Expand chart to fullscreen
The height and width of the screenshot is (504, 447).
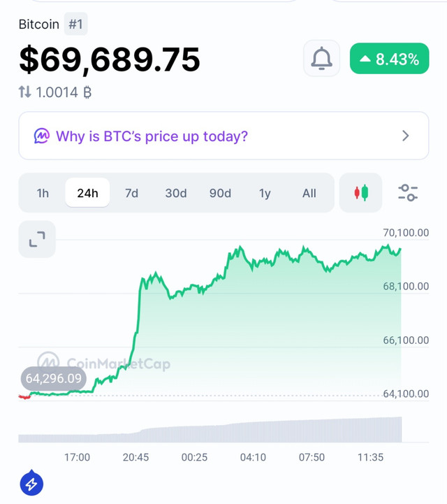click(x=37, y=239)
